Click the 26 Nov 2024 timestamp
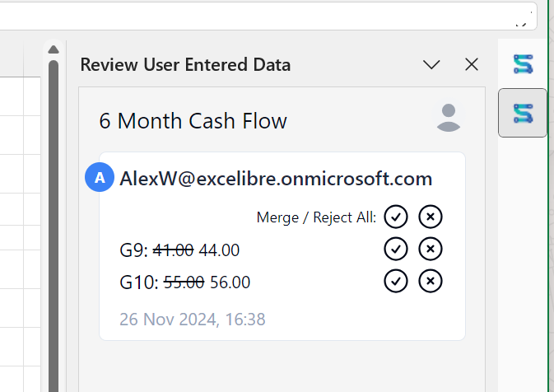The image size is (554, 392). [x=192, y=319]
